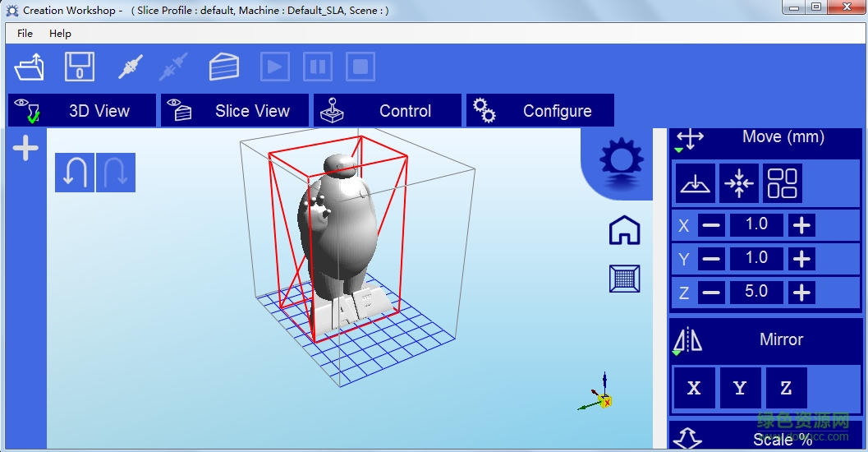Center the model with the converging arrows icon
The image size is (868, 452).
point(739,182)
